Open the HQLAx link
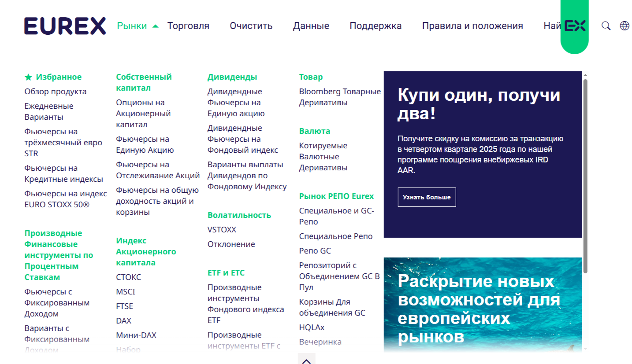 tap(312, 327)
